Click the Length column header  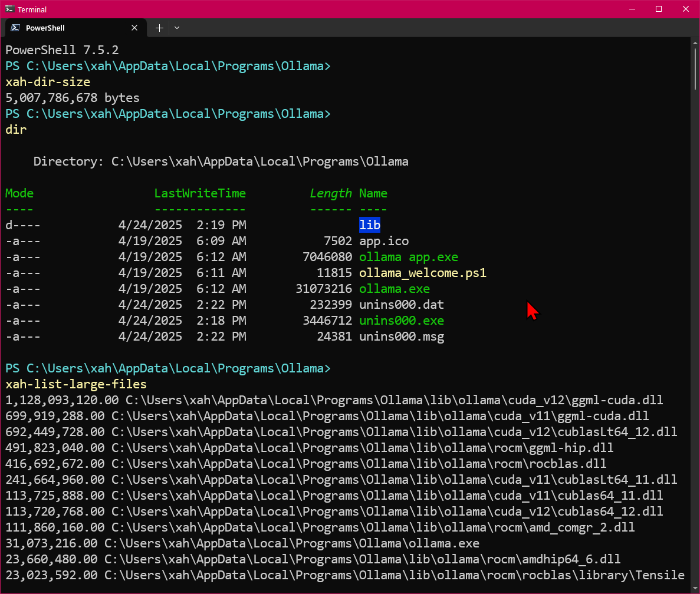[x=331, y=193]
